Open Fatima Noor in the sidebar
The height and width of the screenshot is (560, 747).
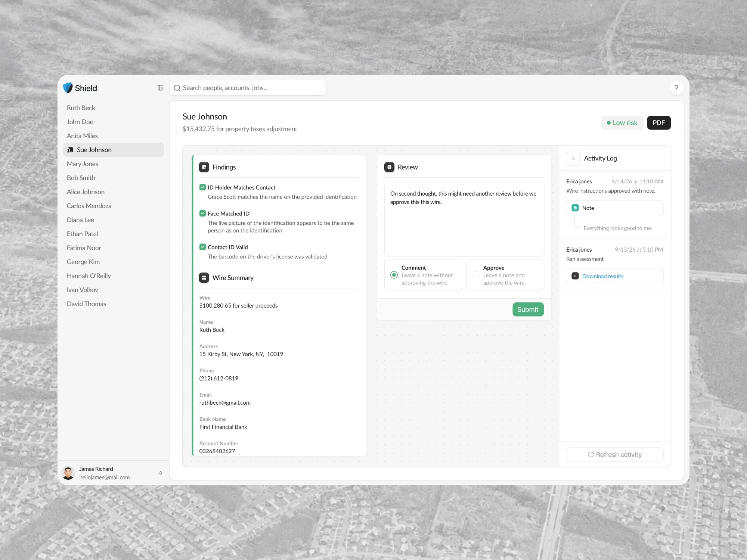point(84,248)
